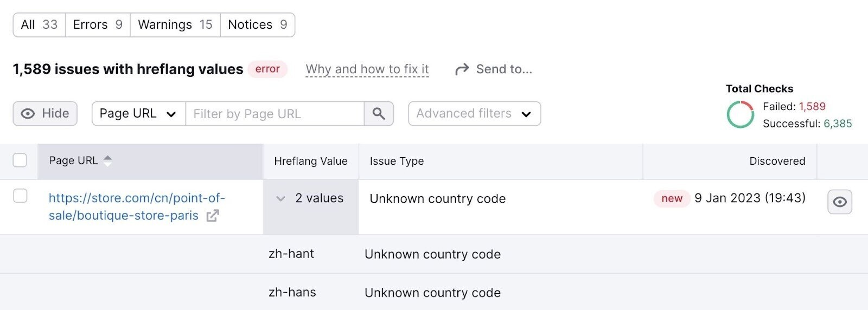Select the zh-hans hreflang value
Viewport: 868px width, 310px height.
coord(292,292)
